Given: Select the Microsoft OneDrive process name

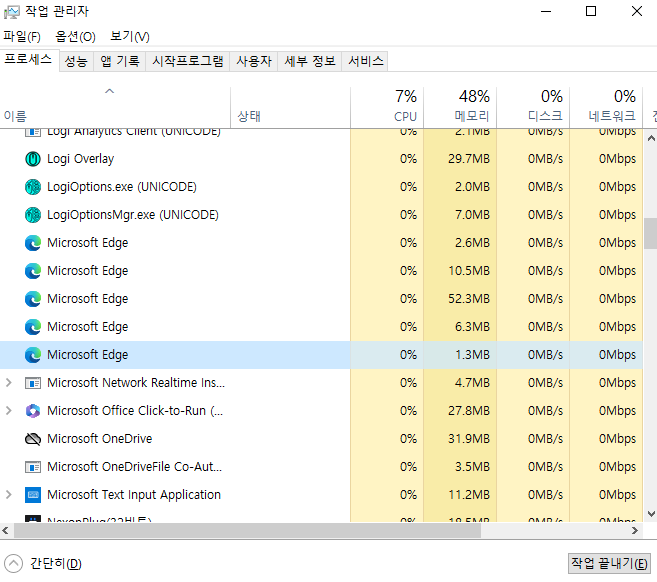Looking at the screenshot, I should point(100,439).
